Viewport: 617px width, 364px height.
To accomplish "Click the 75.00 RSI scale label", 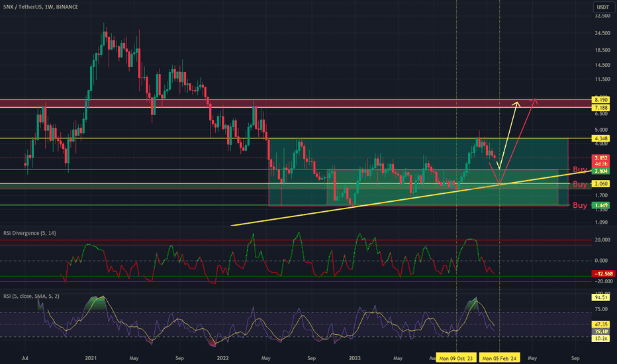I will tap(601, 309).
